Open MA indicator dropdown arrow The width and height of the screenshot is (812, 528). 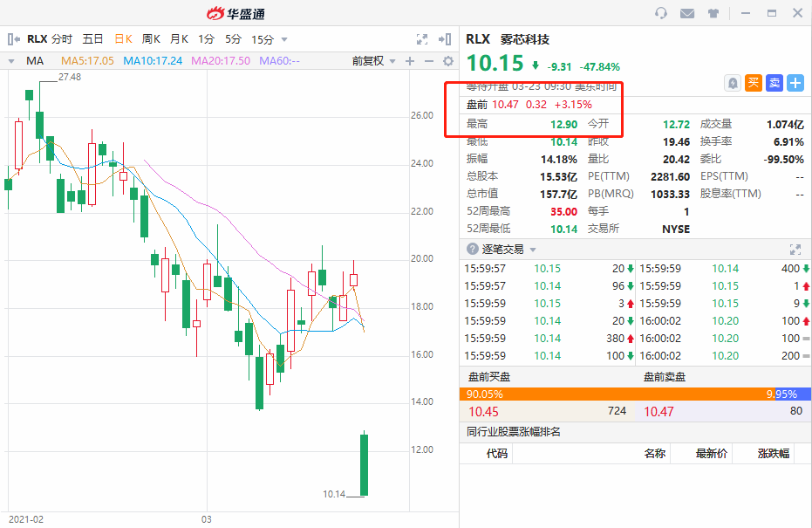(11, 61)
